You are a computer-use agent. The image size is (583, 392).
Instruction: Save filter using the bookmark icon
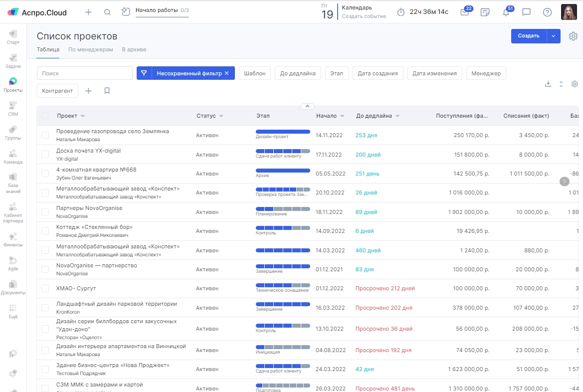click(107, 91)
